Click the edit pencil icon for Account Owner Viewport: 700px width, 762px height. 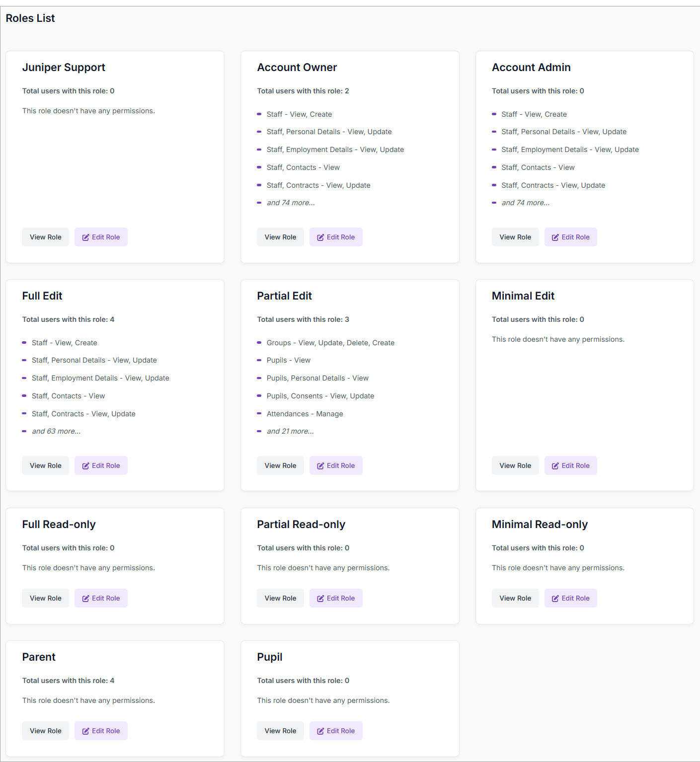point(320,237)
